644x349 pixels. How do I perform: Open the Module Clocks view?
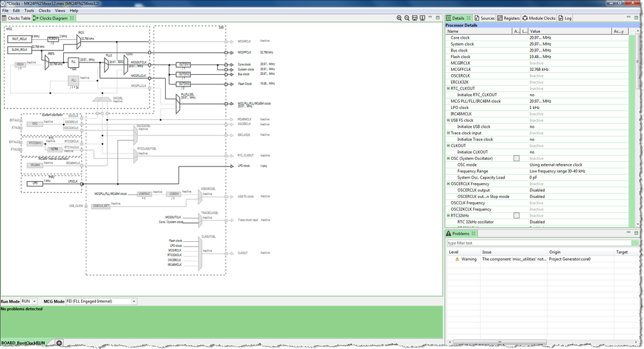[x=538, y=18]
